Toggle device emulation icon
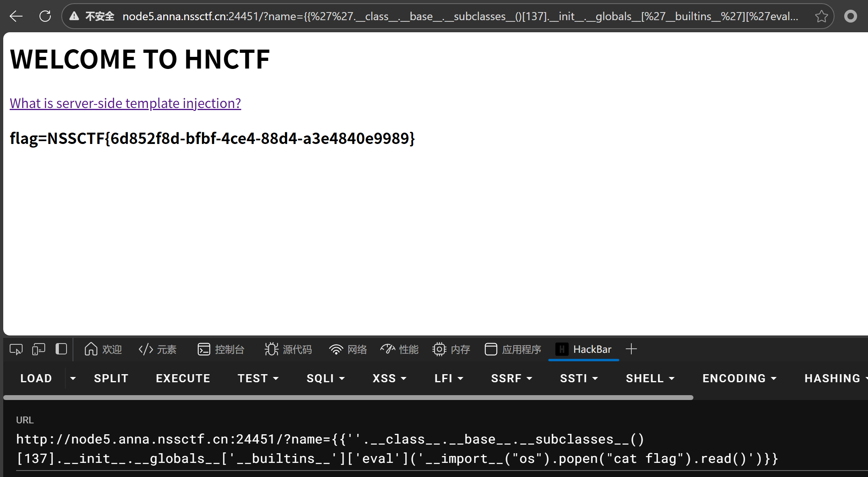Image resolution: width=868 pixels, height=477 pixels. coord(39,349)
